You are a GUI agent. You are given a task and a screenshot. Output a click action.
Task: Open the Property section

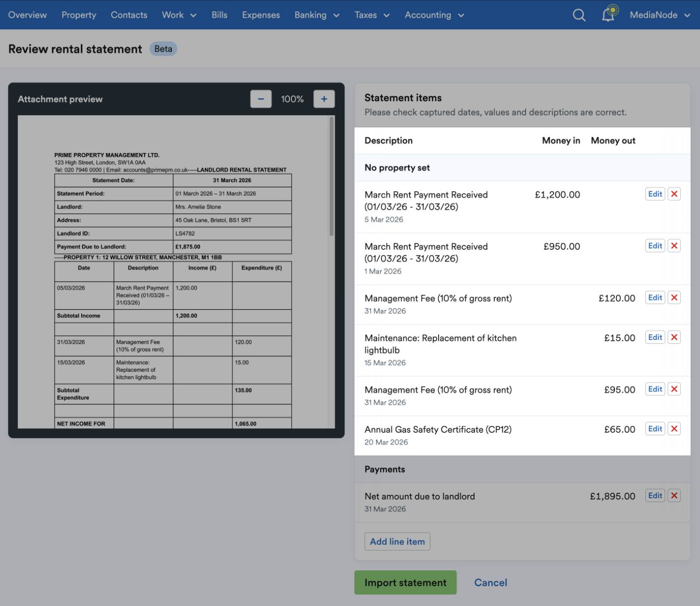point(79,15)
